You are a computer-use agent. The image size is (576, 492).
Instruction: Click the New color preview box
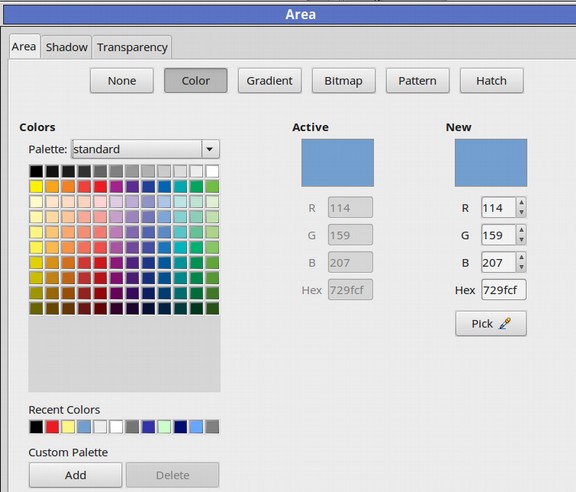491,163
